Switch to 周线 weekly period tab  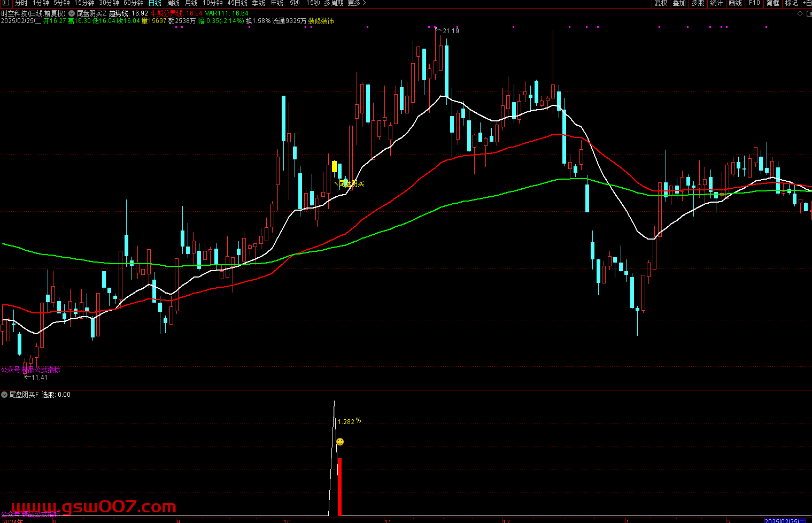tap(173, 3)
